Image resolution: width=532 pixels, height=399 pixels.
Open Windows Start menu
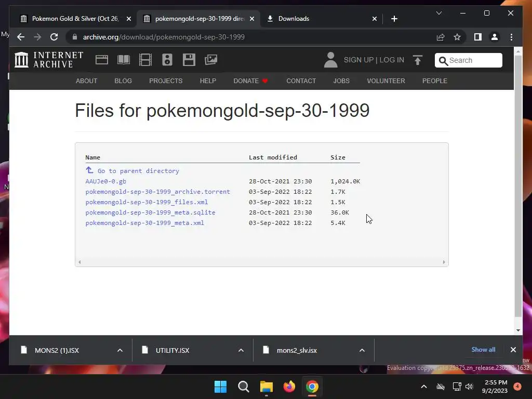(220, 387)
